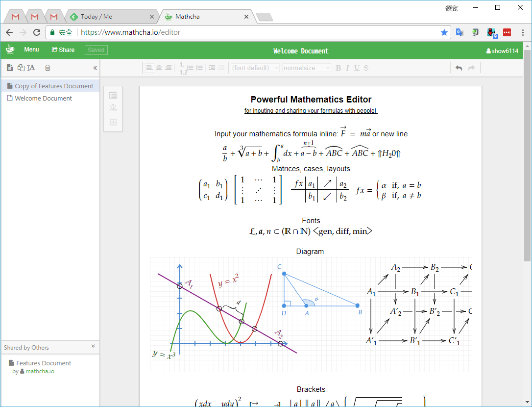This screenshot has width=532, height=407.
Task: Click the Share button
Action: (63, 50)
